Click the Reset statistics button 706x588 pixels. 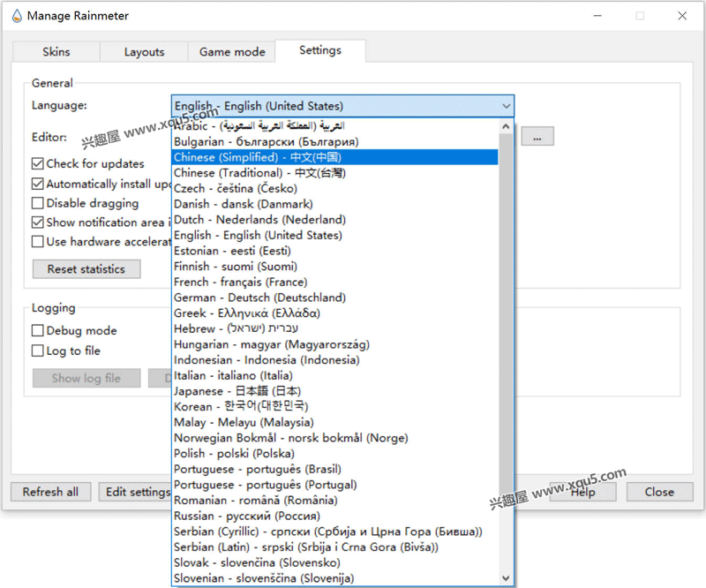(86, 269)
